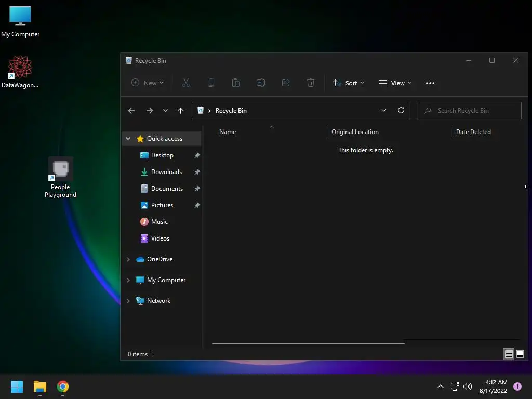This screenshot has height=399, width=532.
Task: Show hidden system tray icons
Action: tap(441, 387)
